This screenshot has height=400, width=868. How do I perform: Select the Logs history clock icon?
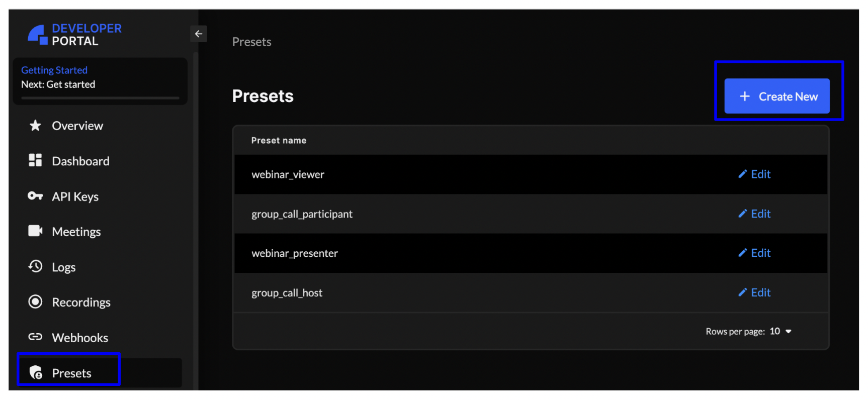(x=35, y=266)
